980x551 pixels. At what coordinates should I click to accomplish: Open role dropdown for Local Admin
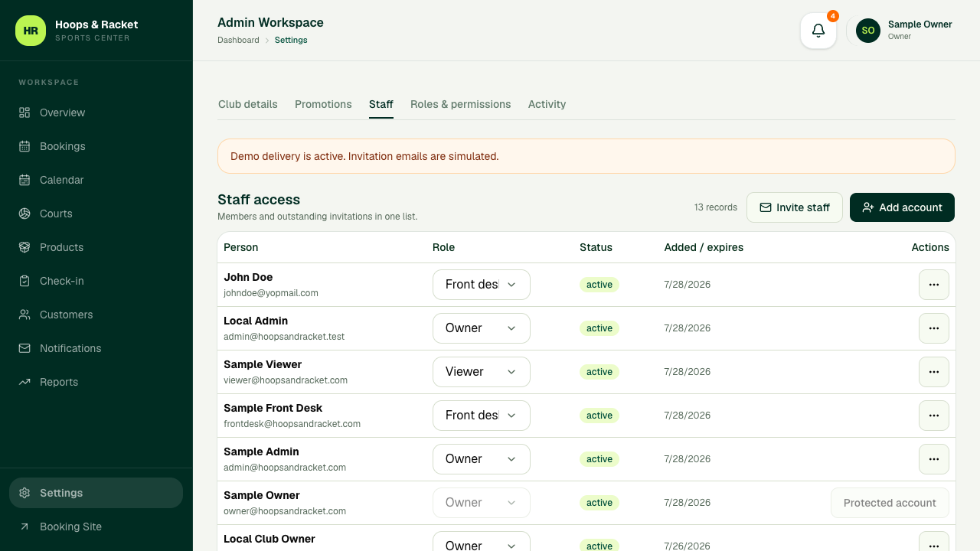(x=482, y=328)
